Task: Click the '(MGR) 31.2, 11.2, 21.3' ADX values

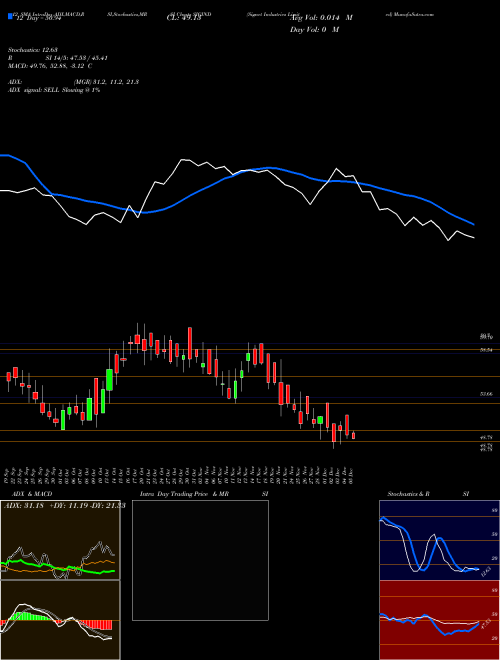Action: tap(106, 82)
